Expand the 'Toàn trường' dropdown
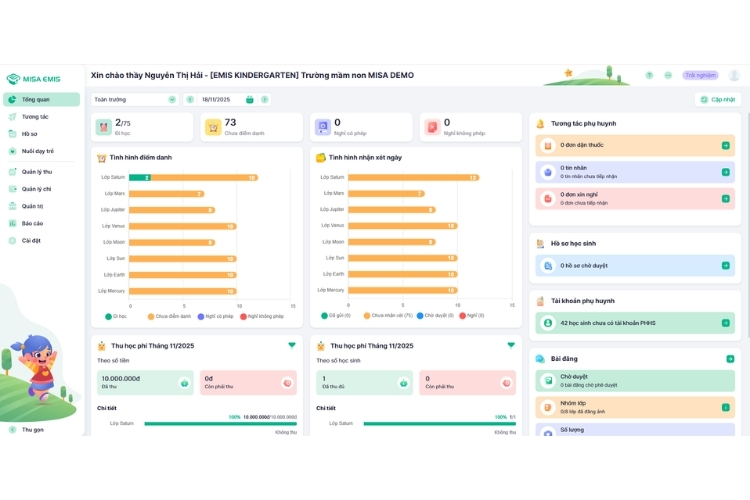 pyautogui.click(x=172, y=100)
